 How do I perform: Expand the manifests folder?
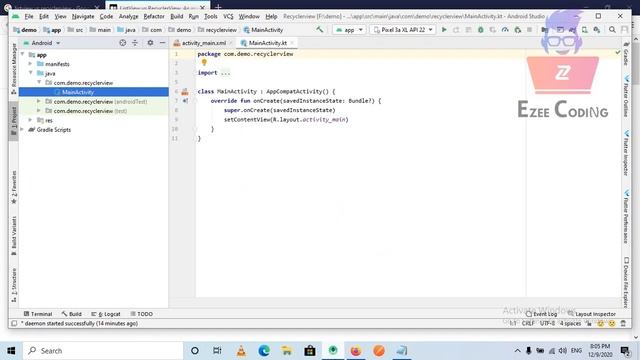[31, 64]
